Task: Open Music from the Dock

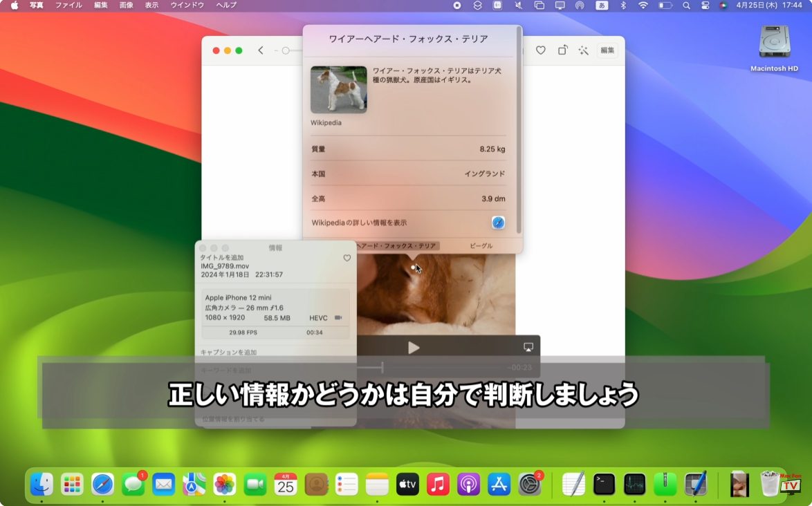Action: point(438,485)
